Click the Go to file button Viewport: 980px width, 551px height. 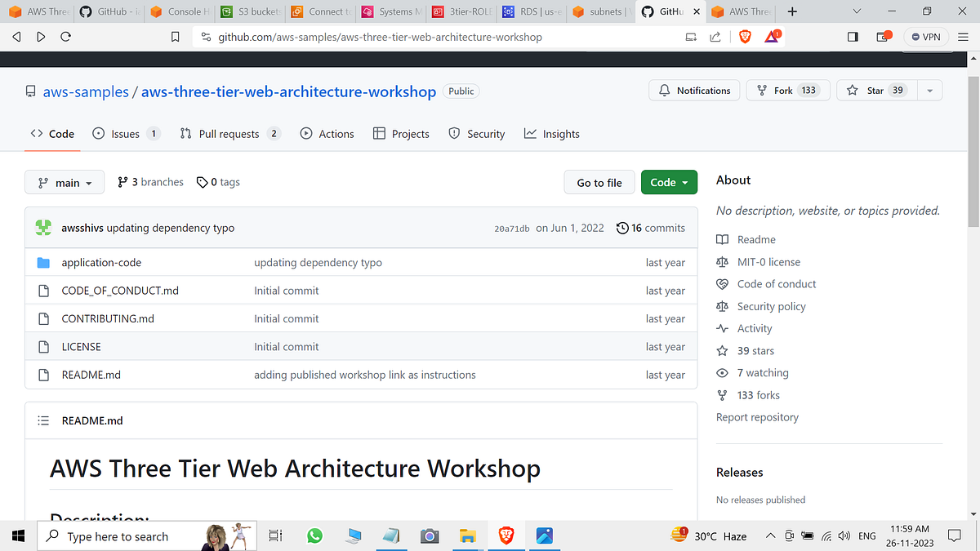coord(599,182)
